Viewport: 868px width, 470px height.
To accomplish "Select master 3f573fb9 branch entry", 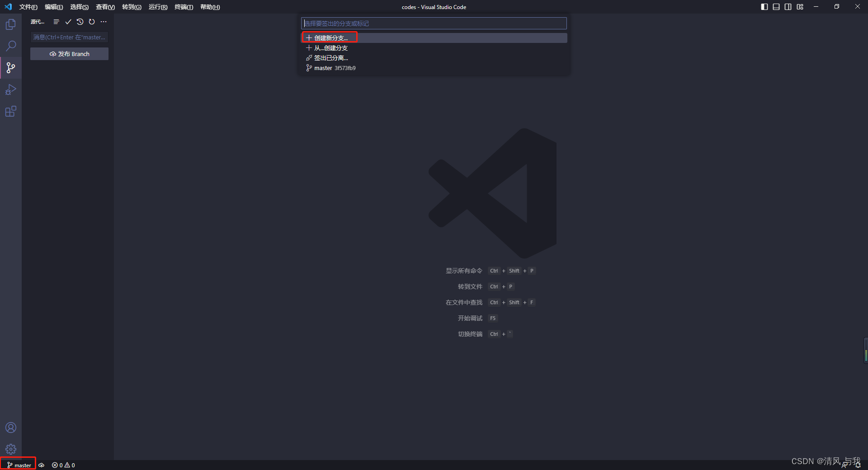I will coord(434,68).
